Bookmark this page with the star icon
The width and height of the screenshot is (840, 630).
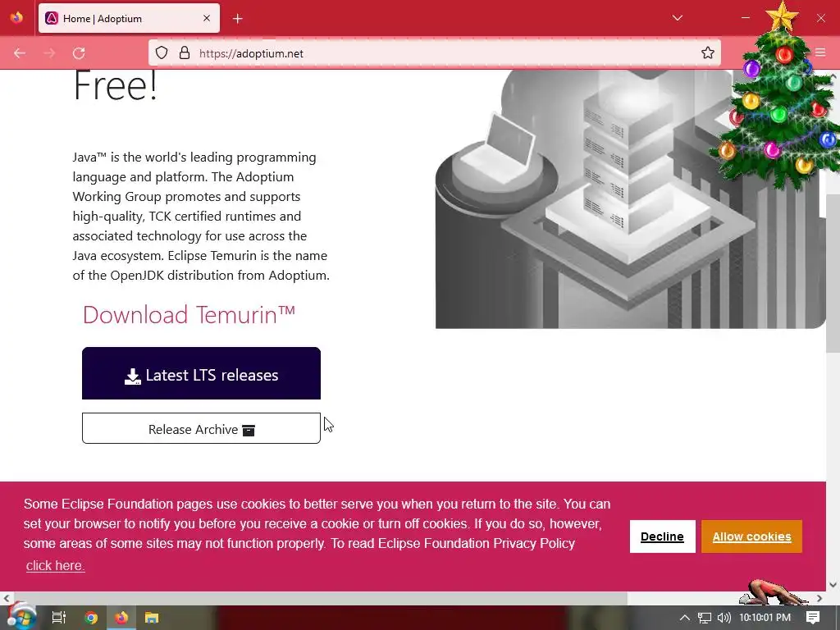[x=708, y=52]
